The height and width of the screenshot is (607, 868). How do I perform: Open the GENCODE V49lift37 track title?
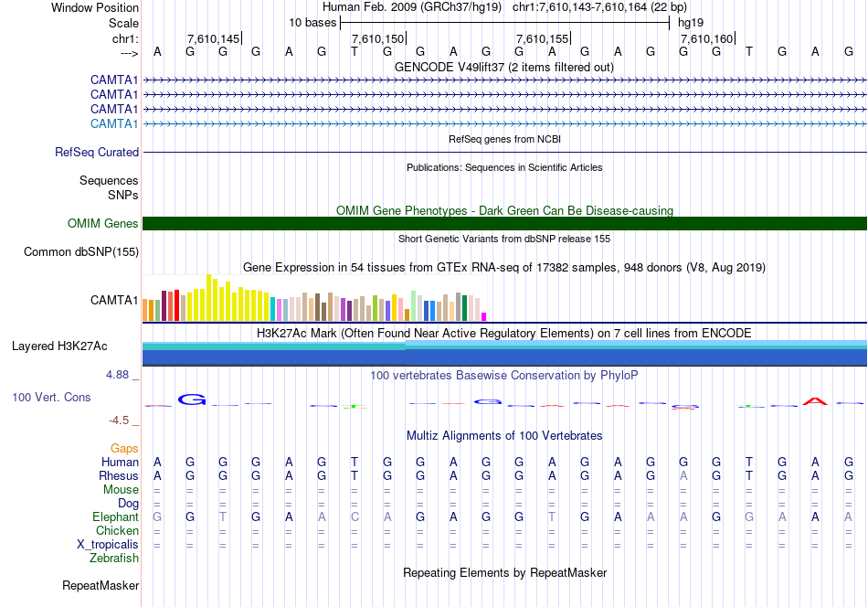coord(503,67)
